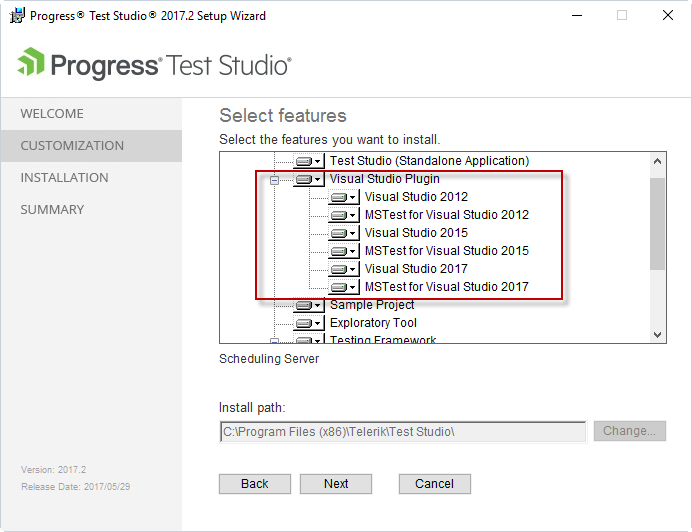Click the Scheduling Server description text
Screen dimensions: 692x532
[x=269, y=358]
